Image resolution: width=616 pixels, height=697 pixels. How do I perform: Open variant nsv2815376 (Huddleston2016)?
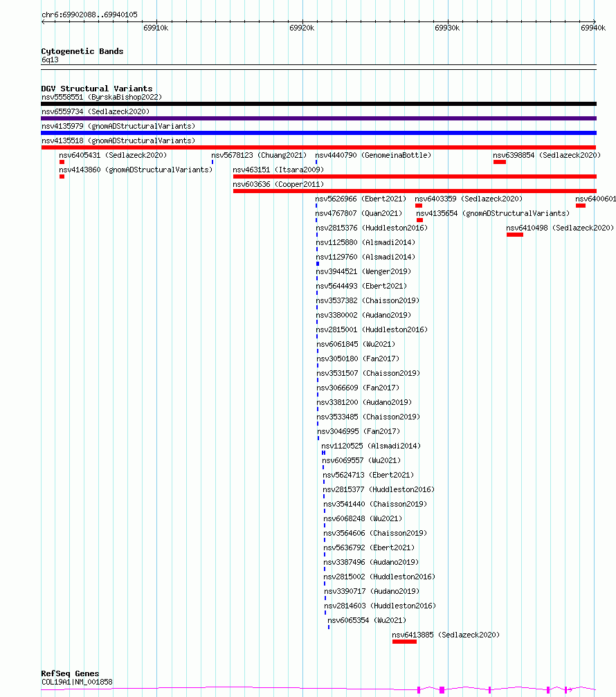point(372,228)
